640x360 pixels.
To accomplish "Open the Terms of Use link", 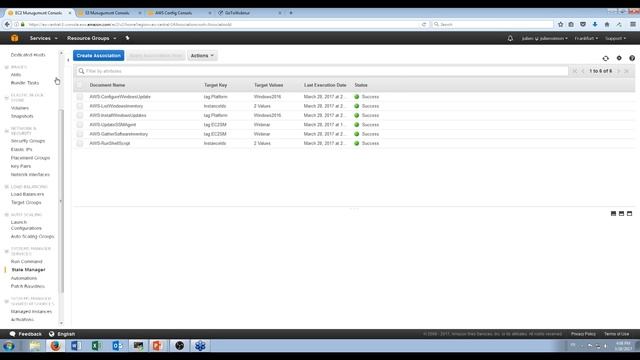I will click(x=616, y=334).
